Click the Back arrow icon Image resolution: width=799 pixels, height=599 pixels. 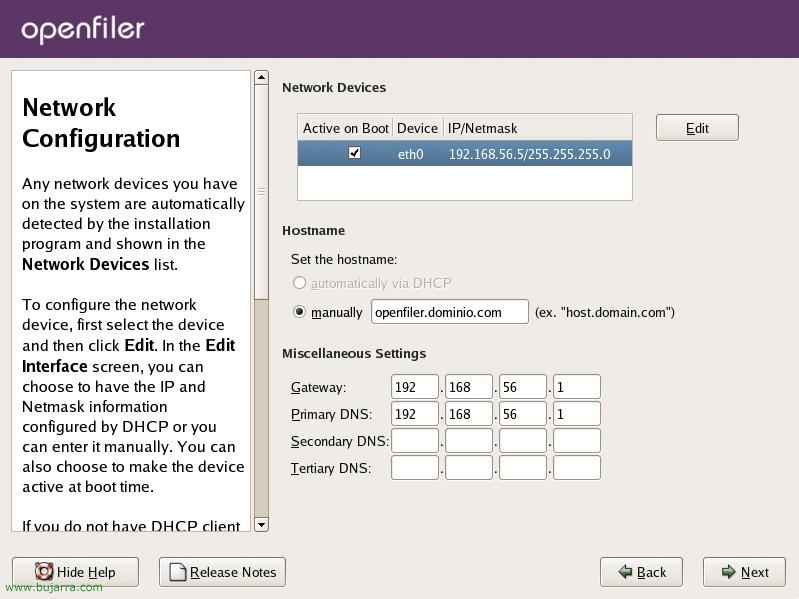(624, 572)
